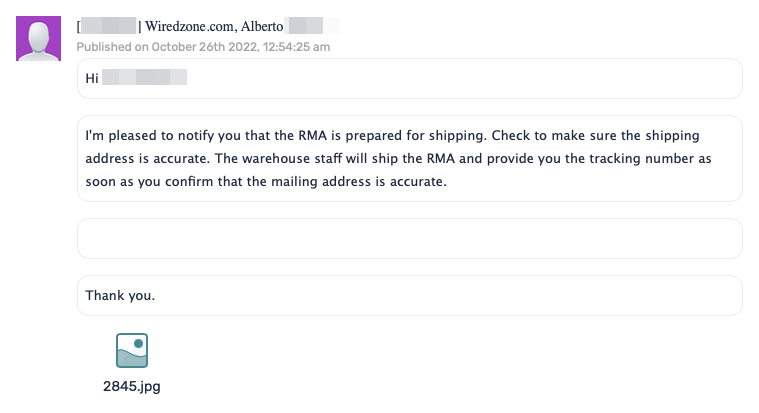
Task: Click the word Published in the header
Action: pos(104,47)
